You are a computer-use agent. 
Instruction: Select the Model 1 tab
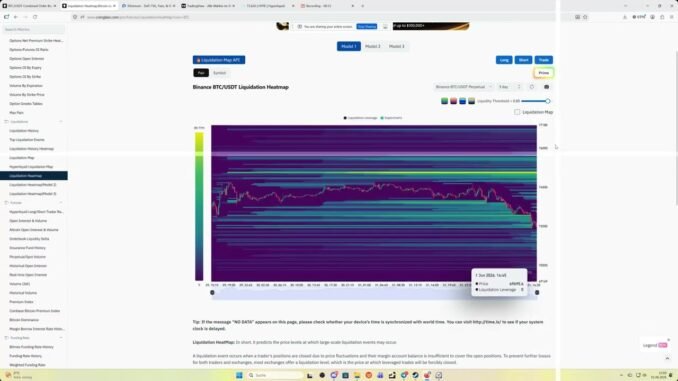pos(349,46)
